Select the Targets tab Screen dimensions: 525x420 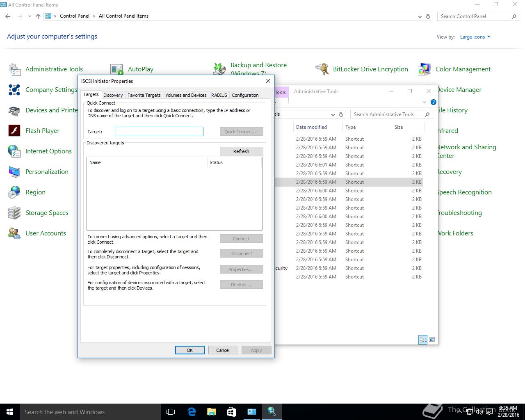coord(91,94)
